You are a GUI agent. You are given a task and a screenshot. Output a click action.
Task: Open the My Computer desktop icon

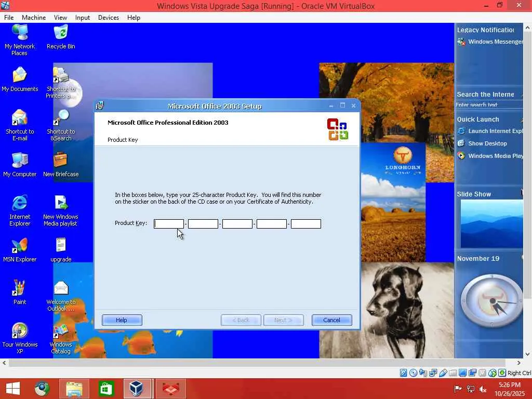pyautogui.click(x=20, y=165)
